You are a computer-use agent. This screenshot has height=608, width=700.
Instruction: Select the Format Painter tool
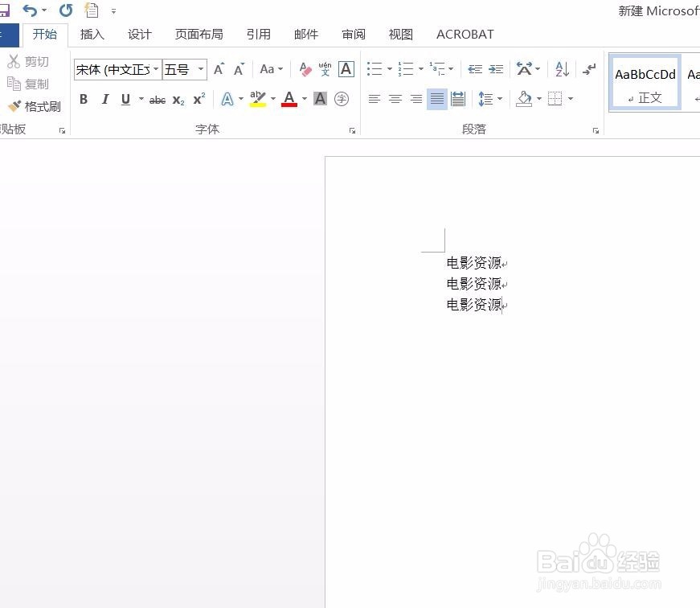pos(35,105)
